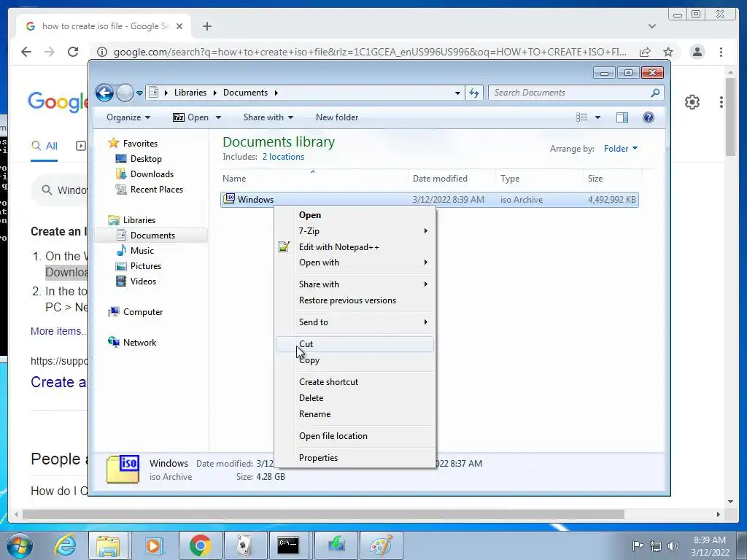The height and width of the screenshot is (560, 747).
Task: Click Restore previous versions menu entry
Action: pyautogui.click(x=355, y=300)
